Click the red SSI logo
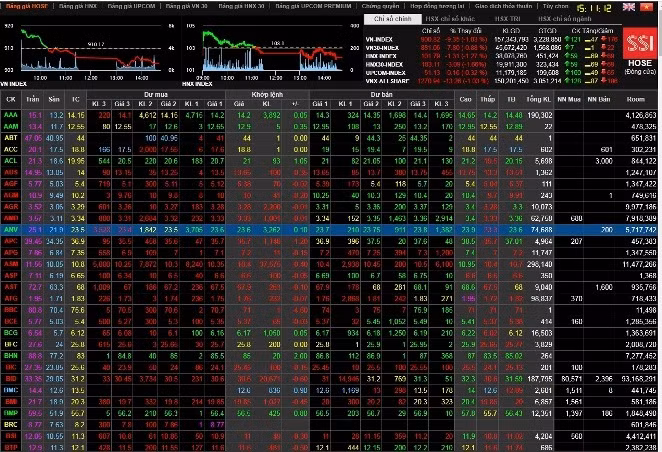 point(640,43)
